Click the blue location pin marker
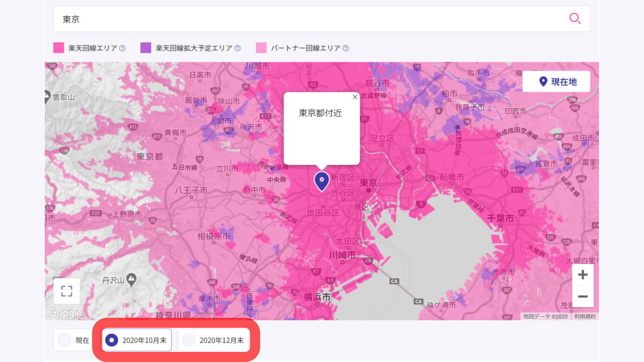Viewport: 644px width, 362px height. pos(321,181)
